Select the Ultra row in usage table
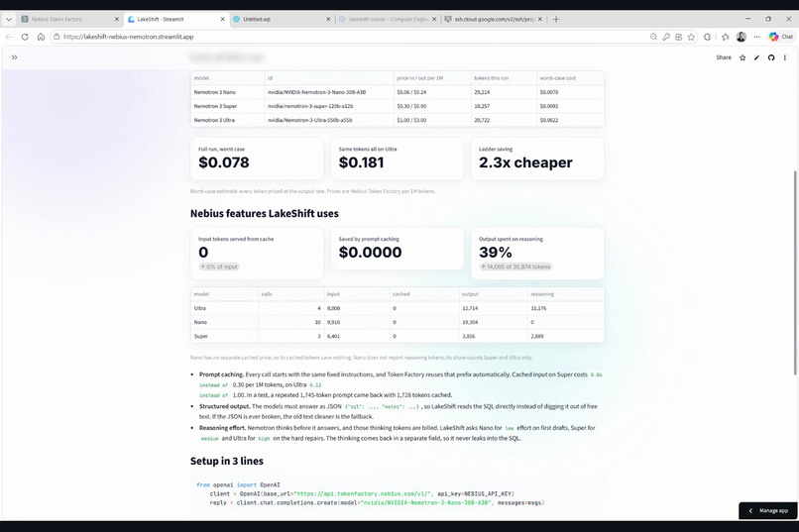This screenshot has height=532, width=799. click(x=398, y=308)
